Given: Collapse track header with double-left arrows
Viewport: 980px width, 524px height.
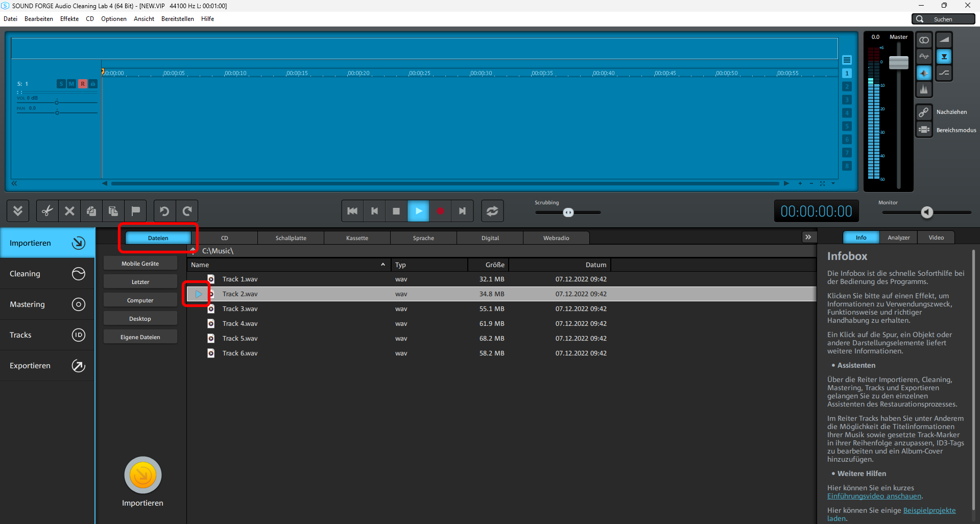Looking at the screenshot, I should [14, 183].
